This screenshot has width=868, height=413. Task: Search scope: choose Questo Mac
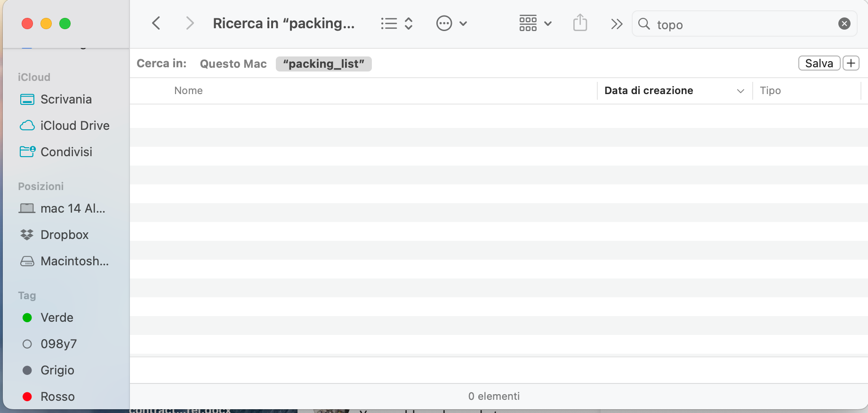233,64
